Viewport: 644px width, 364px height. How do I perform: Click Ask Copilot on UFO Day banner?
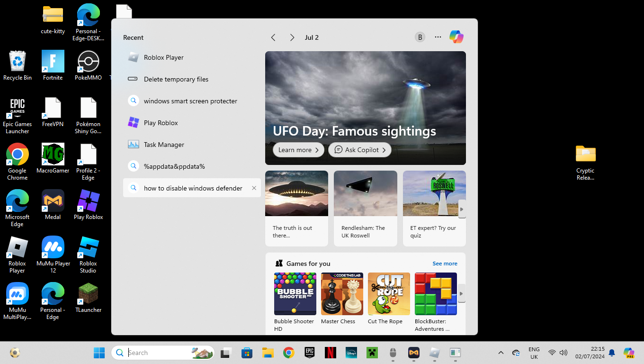coord(360,150)
